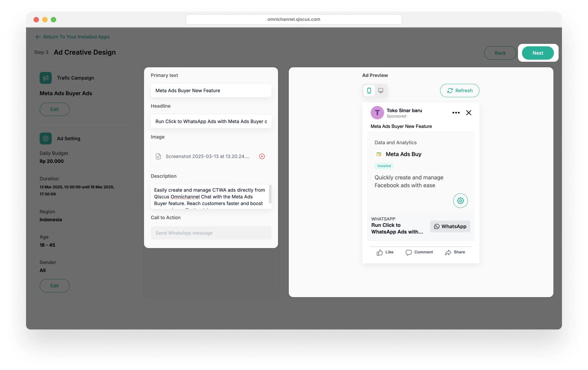Screen dimensions: 588x370
Task: Click the Toko Sinar baru page name
Action: pyautogui.click(x=404, y=110)
